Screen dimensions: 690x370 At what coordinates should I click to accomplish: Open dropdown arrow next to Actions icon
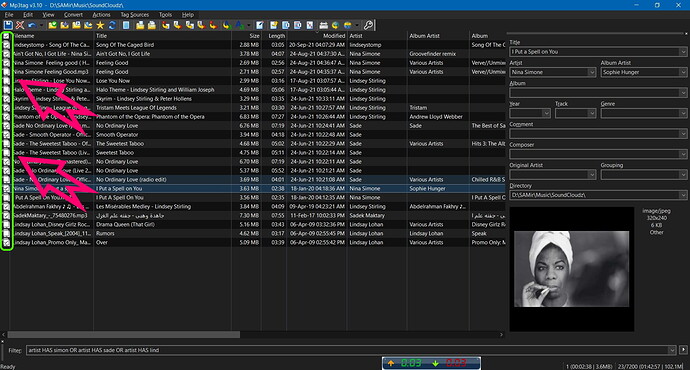pos(248,25)
